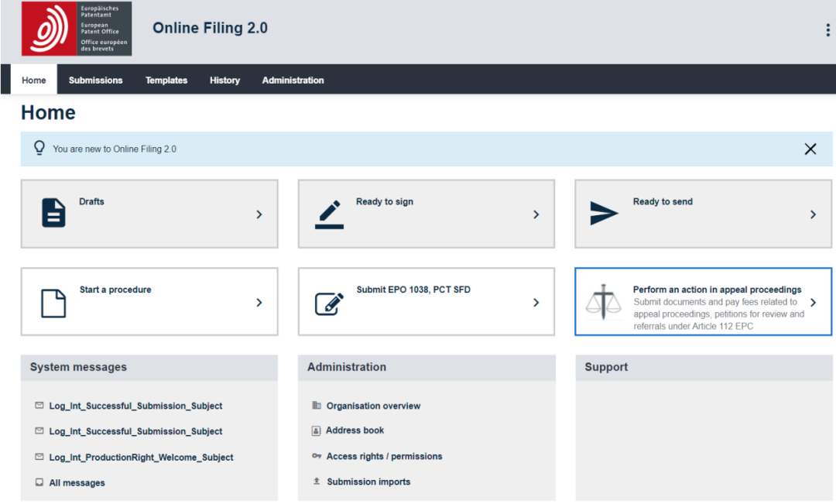Viewport: 836px width, 504px height.
Task: Click the lightbulb tip icon in the banner
Action: 39,148
